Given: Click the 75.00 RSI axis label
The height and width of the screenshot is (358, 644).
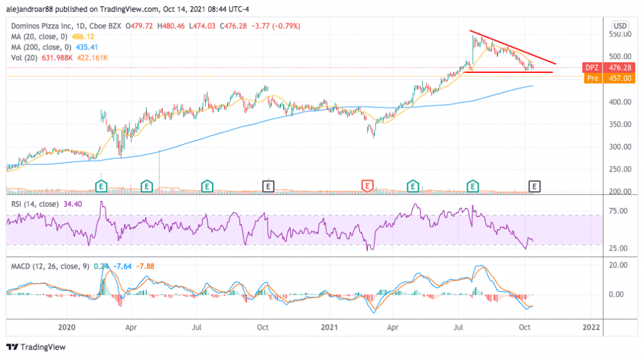Looking at the screenshot, I should [x=618, y=211].
